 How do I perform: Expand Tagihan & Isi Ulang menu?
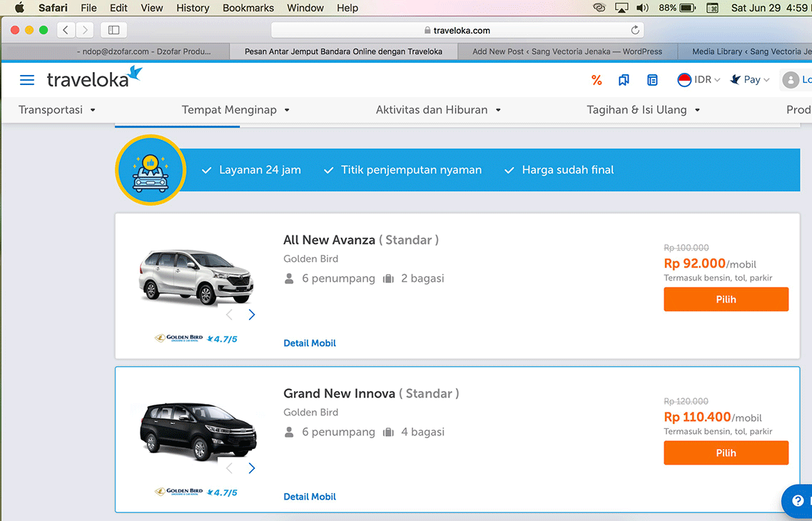(x=643, y=110)
